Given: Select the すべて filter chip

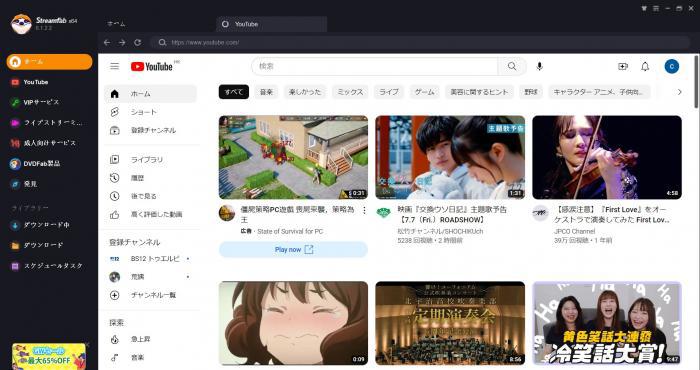Looking at the screenshot, I should (x=234, y=92).
